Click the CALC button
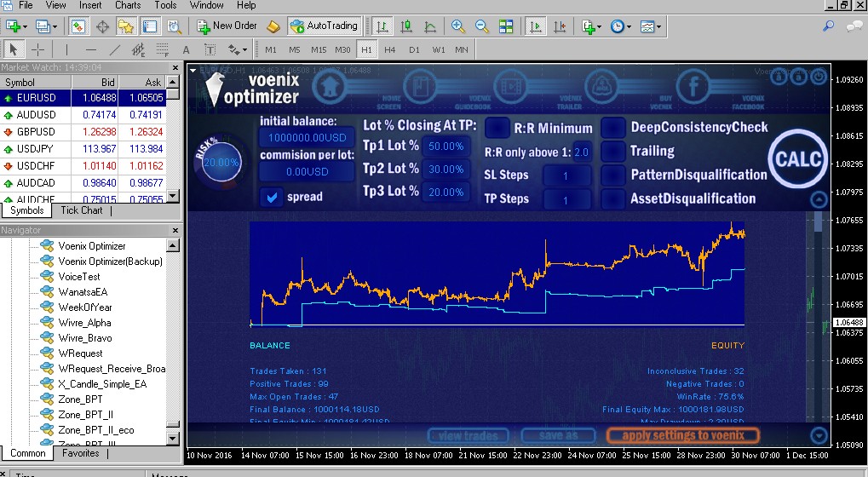The height and width of the screenshot is (477, 868). [797, 158]
